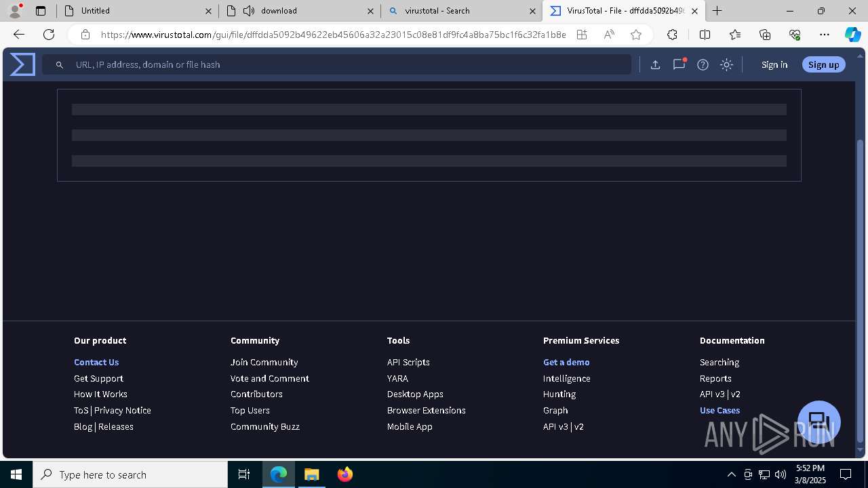Add page to favorites star icon
The width and height of the screenshot is (868, 488).
[636, 35]
